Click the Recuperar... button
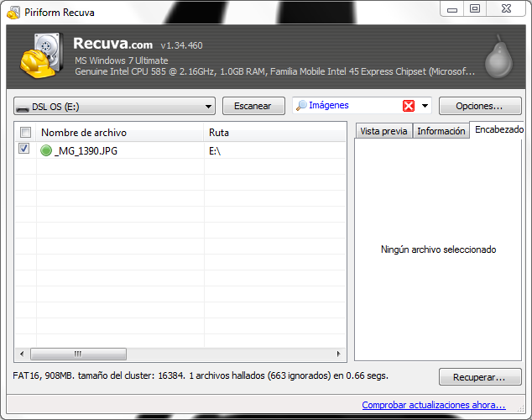Viewport: 532px width, 420px height. (480, 377)
